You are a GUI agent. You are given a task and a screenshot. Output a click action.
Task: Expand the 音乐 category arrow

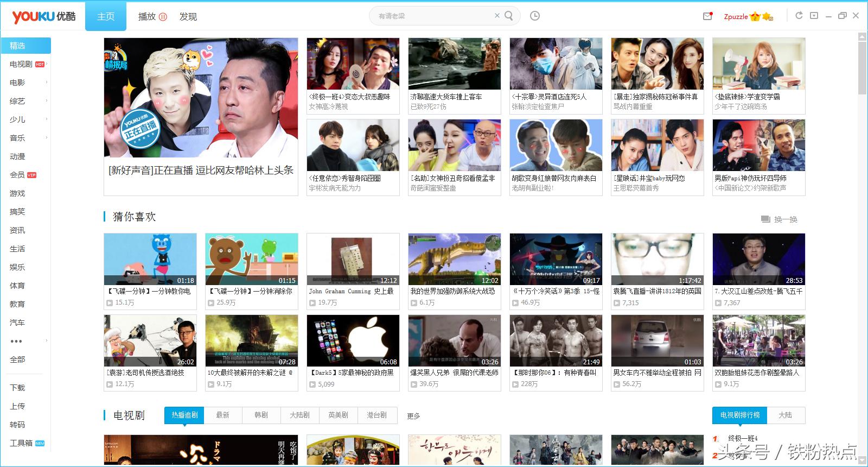[x=47, y=138]
